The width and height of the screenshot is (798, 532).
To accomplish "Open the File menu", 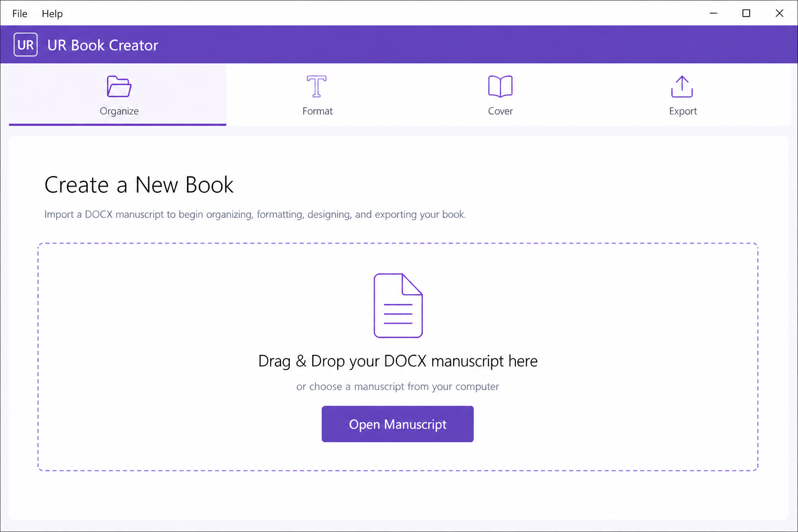I will 20,14.
